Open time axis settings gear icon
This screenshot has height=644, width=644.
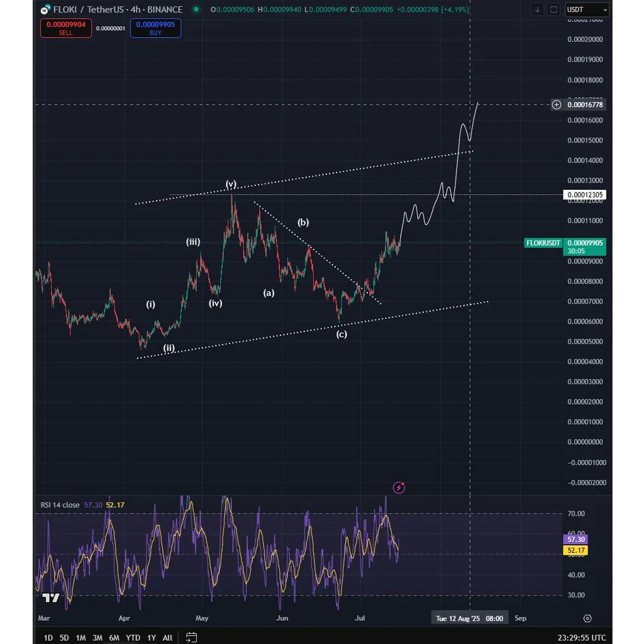pyautogui.click(x=587, y=618)
